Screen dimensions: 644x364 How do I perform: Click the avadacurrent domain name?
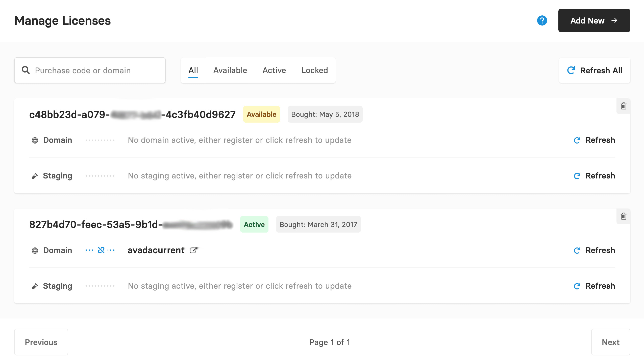pos(156,250)
